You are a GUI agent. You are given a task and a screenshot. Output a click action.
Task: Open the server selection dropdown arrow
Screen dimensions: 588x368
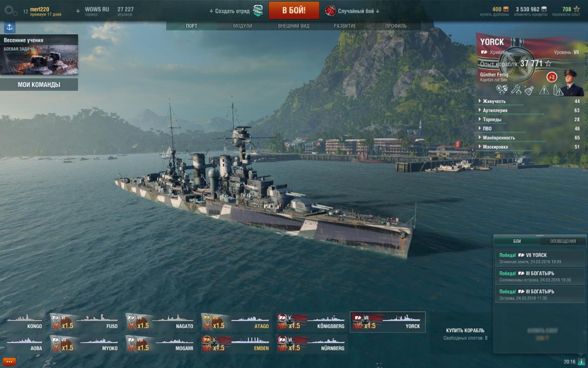pyautogui.click(x=78, y=10)
